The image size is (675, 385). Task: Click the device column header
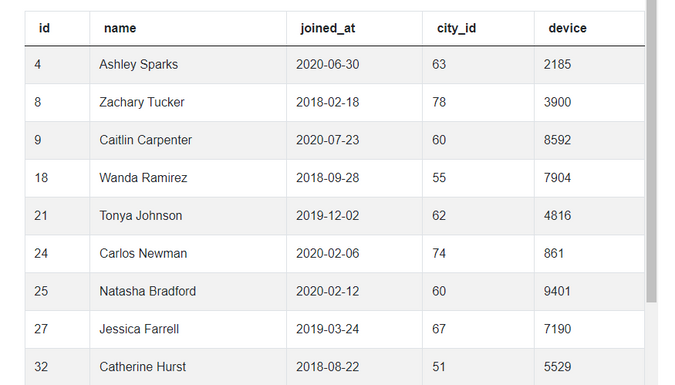point(589,28)
